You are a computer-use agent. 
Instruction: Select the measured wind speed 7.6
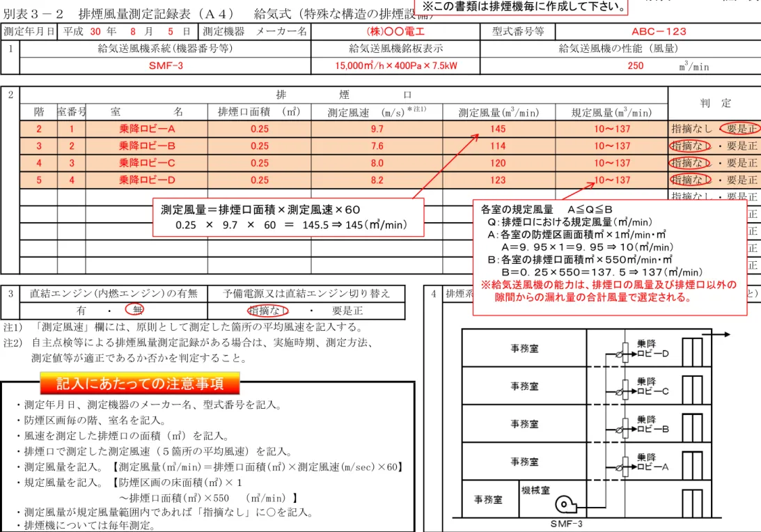377,146
